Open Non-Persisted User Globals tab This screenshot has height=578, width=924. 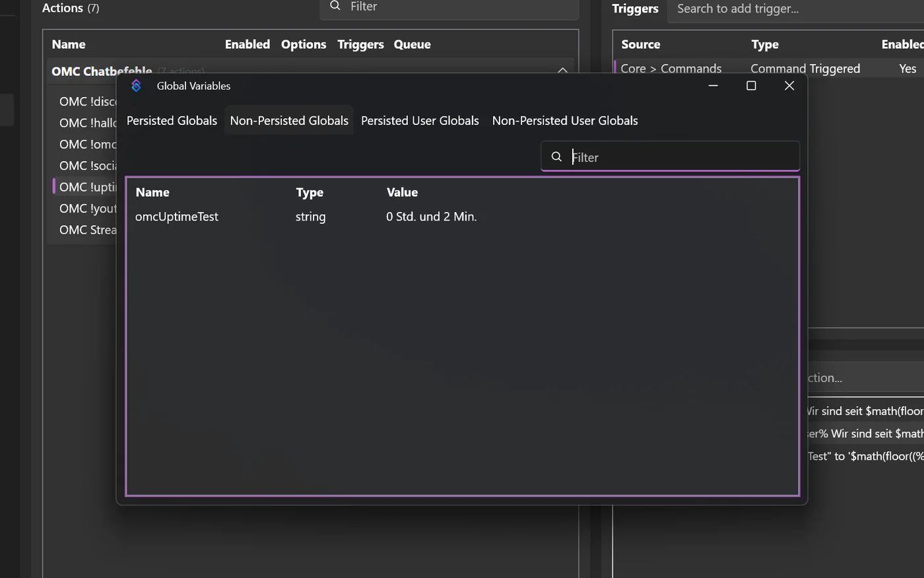[565, 121]
